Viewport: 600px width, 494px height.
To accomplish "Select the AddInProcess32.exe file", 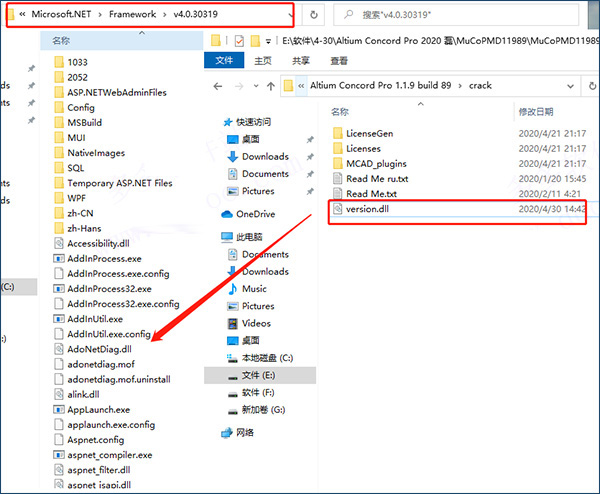I will 103,289.
